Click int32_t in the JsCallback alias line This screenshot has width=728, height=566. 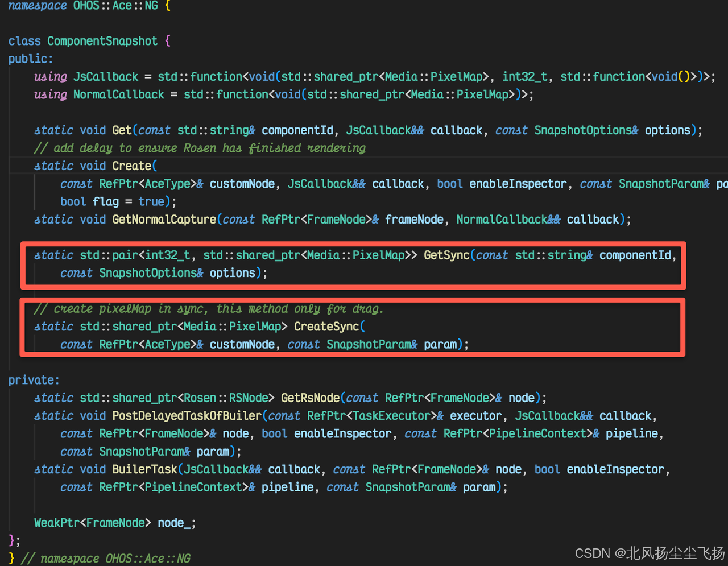coord(524,77)
